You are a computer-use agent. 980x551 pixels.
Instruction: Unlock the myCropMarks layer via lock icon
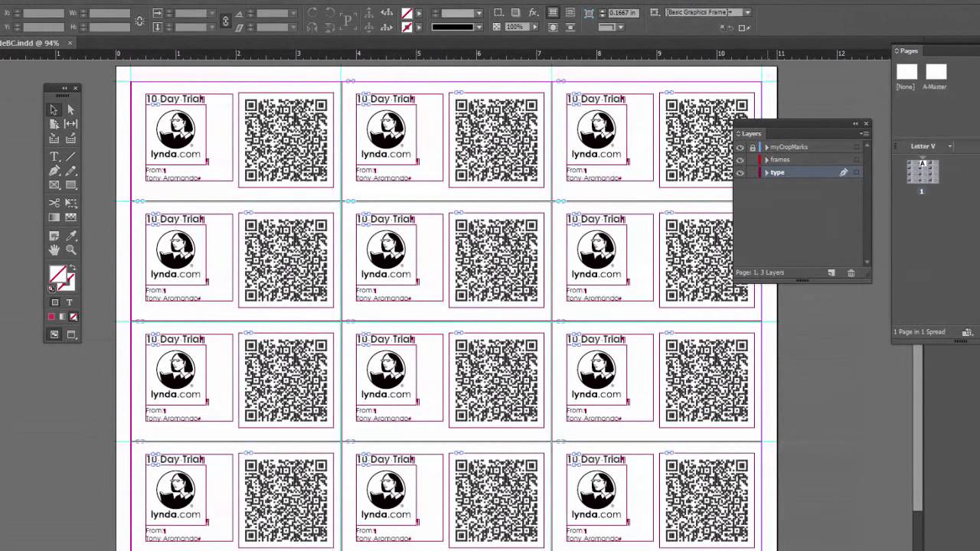click(752, 147)
